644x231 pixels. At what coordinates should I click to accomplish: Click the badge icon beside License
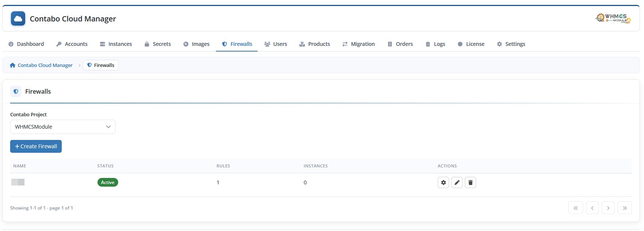[460, 44]
